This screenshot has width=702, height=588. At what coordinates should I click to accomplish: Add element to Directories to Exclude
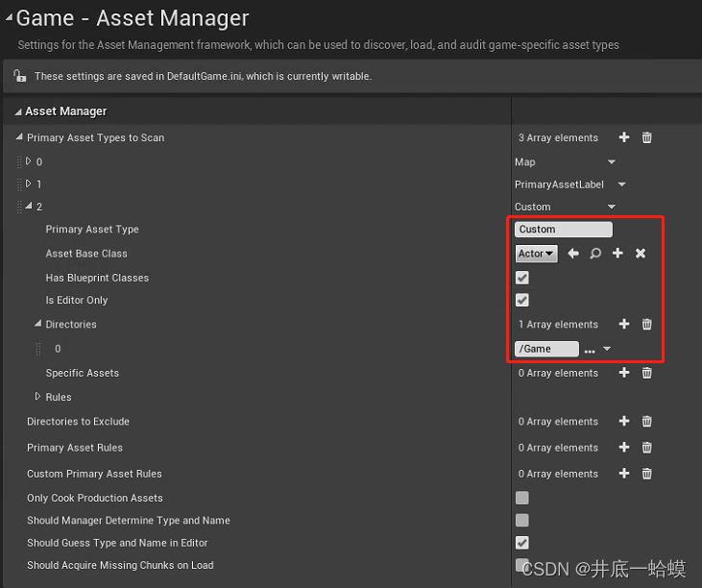624,421
